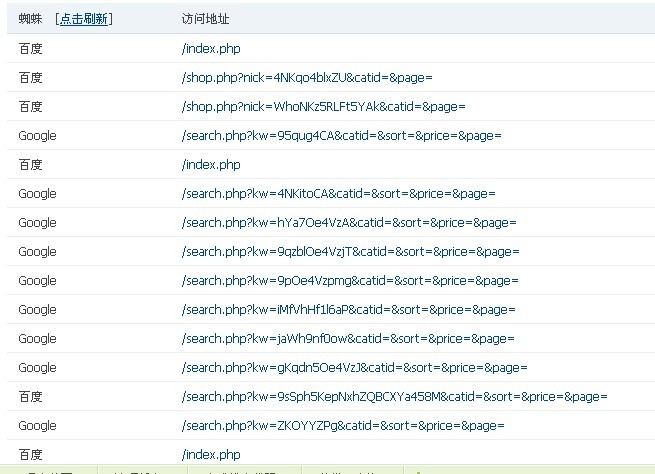655x474 pixels.
Task: Open the search link with kw=4NKitoCA
Action: click(338, 193)
